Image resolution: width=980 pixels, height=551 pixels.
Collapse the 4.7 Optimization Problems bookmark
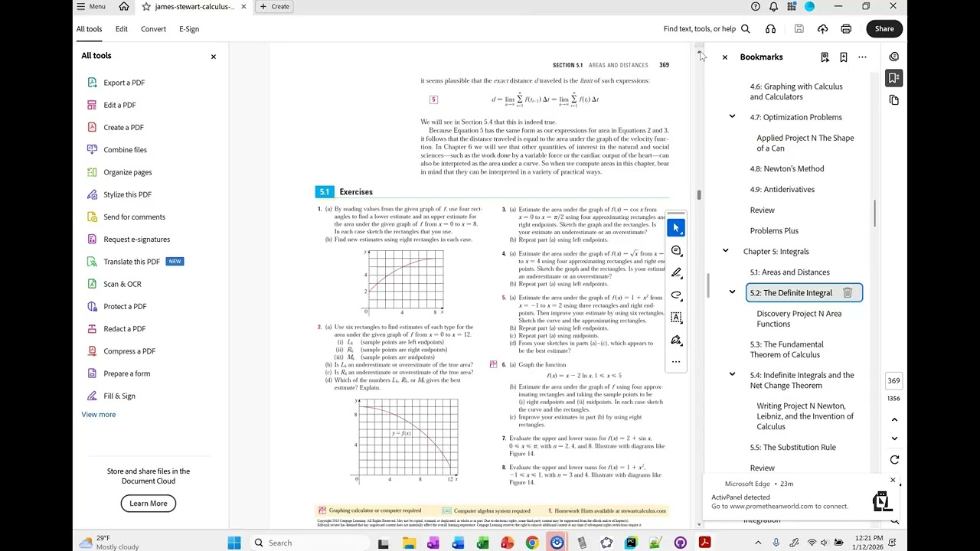(732, 117)
